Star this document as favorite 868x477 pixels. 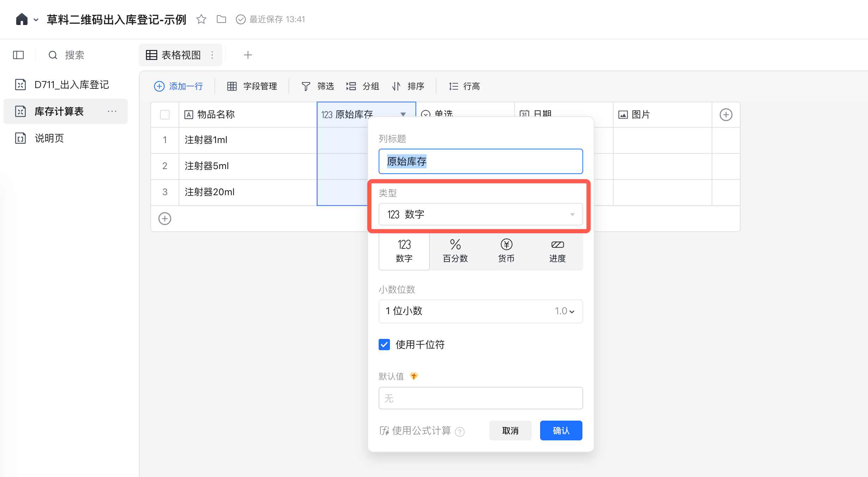[201, 19]
